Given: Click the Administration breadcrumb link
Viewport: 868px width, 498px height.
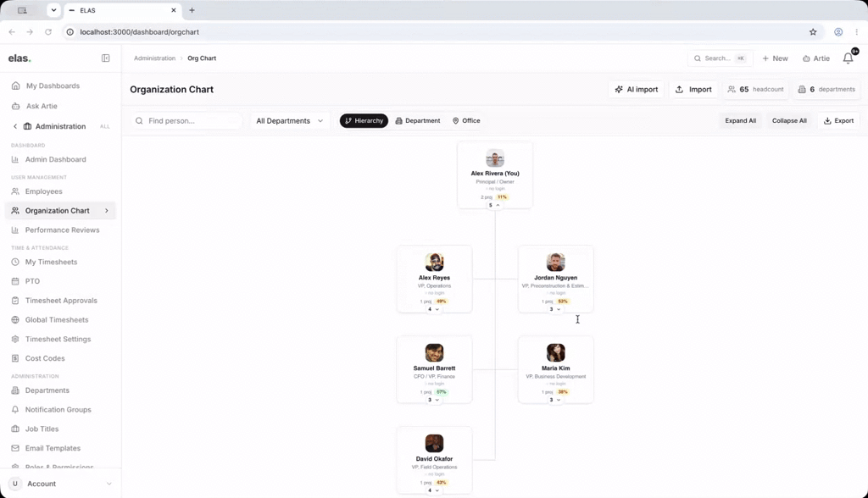Looking at the screenshot, I should 154,58.
